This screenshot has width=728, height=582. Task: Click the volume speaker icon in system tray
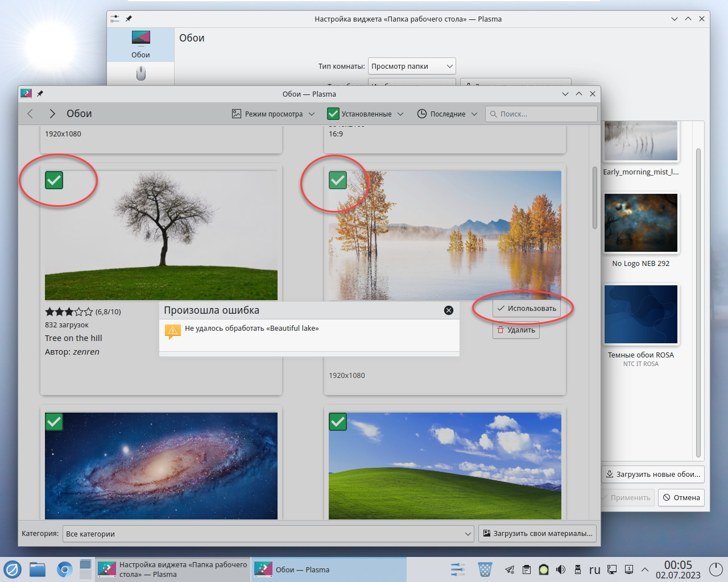[x=561, y=569]
